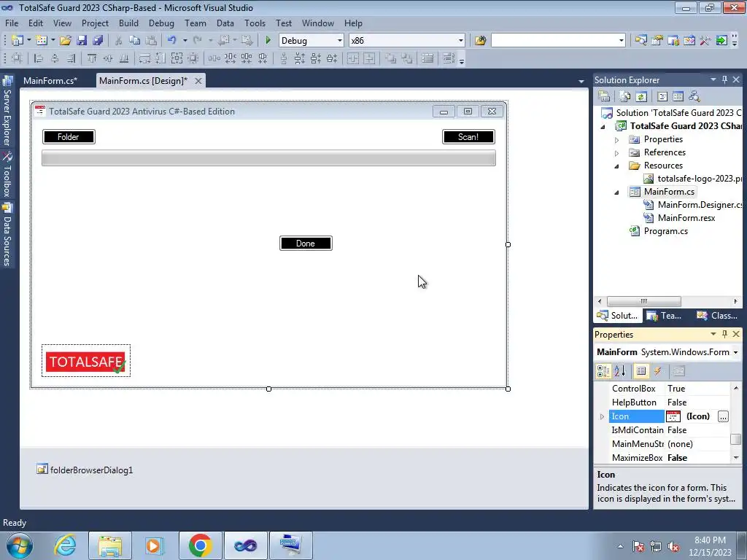Click the Cut toolbar icon
747x560 pixels.
pyautogui.click(x=118, y=41)
